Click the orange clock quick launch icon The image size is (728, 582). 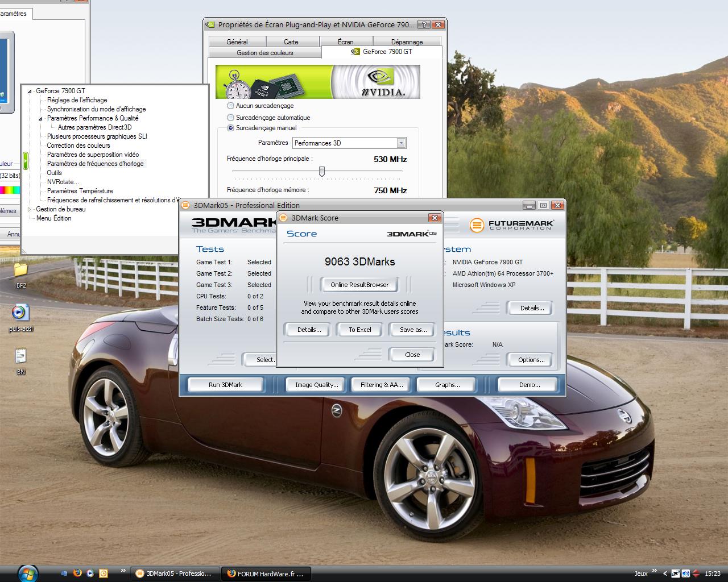(x=104, y=573)
